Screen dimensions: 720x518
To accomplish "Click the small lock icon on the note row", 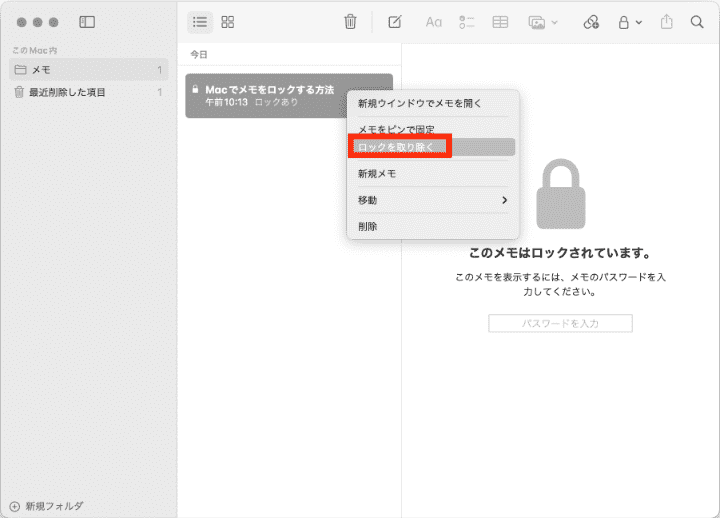I will pyautogui.click(x=195, y=89).
